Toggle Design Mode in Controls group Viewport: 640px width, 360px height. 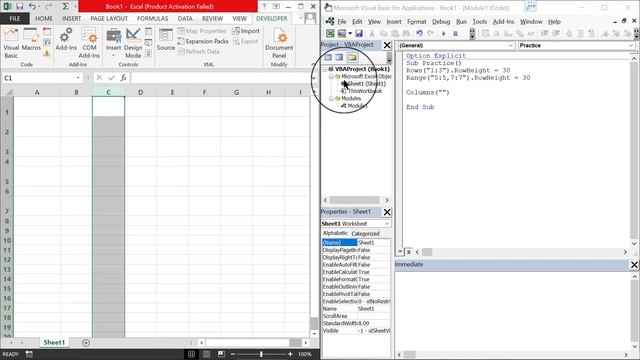133,43
